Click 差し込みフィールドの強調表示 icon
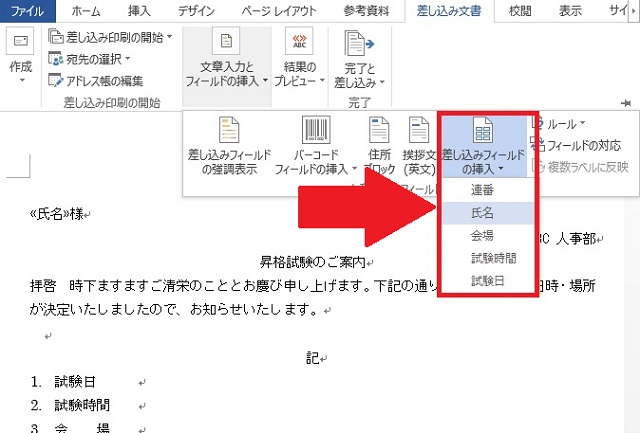The width and height of the screenshot is (640, 433). tap(229, 131)
